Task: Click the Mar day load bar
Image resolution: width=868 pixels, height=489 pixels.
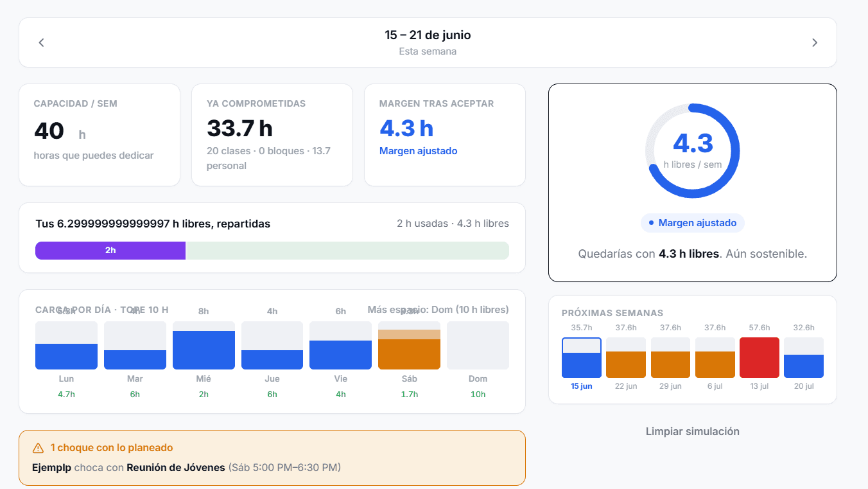Action: coord(135,346)
